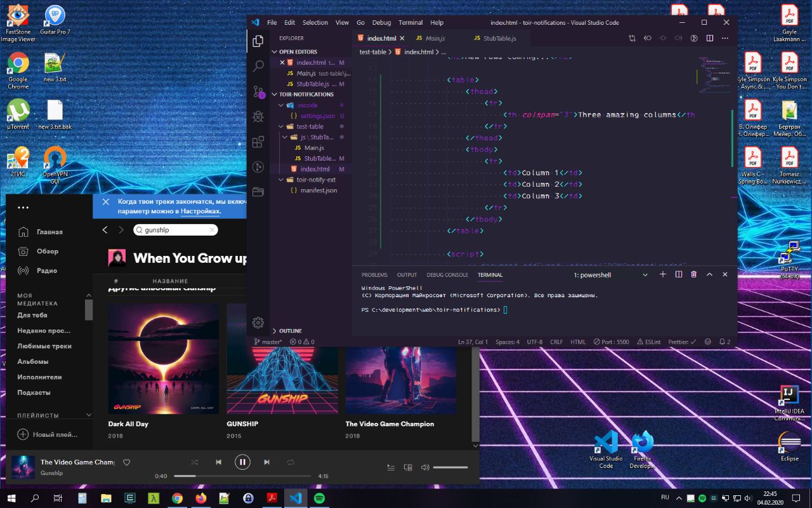Toggle repeat in Spotify player
Image resolution: width=812 pixels, height=508 pixels.
291,462
